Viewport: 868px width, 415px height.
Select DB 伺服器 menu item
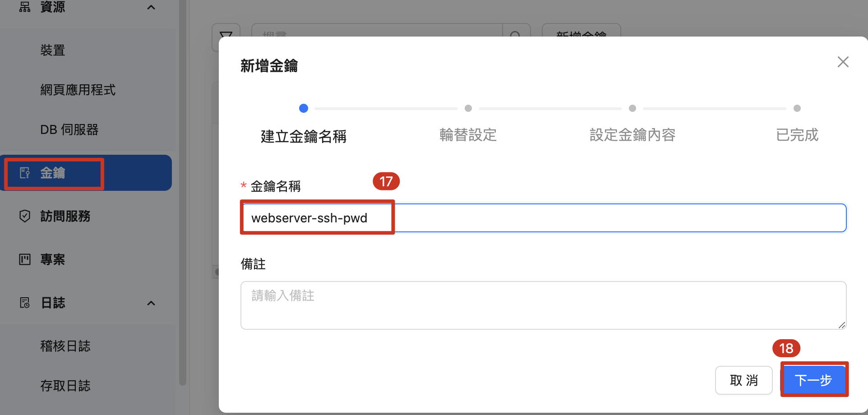click(x=69, y=129)
